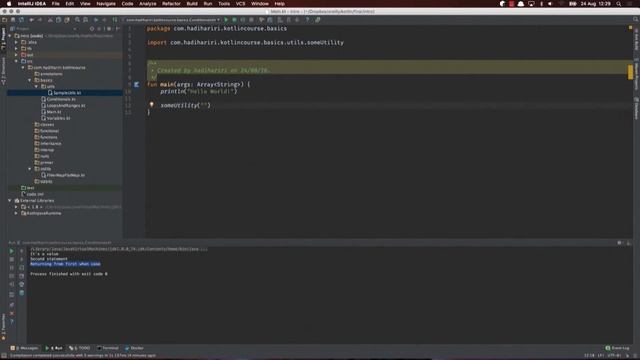The width and height of the screenshot is (640, 360).
Task: Click the Stop icon in Run panel
Action: pos(11,259)
